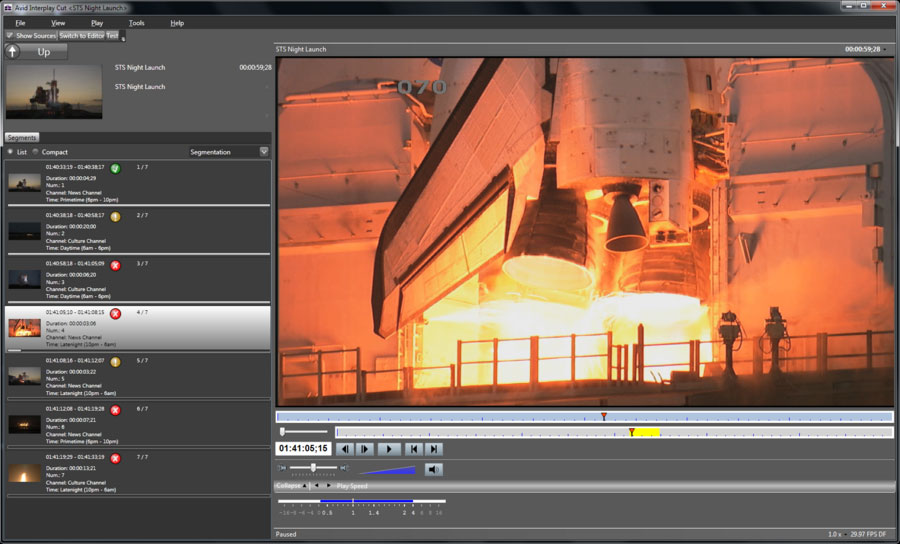The width and height of the screenshot is (900, 544).
Task: Open the dropdown arrow beside the 00:00:59;28 timecode
Action: click(x=886, y=49)
